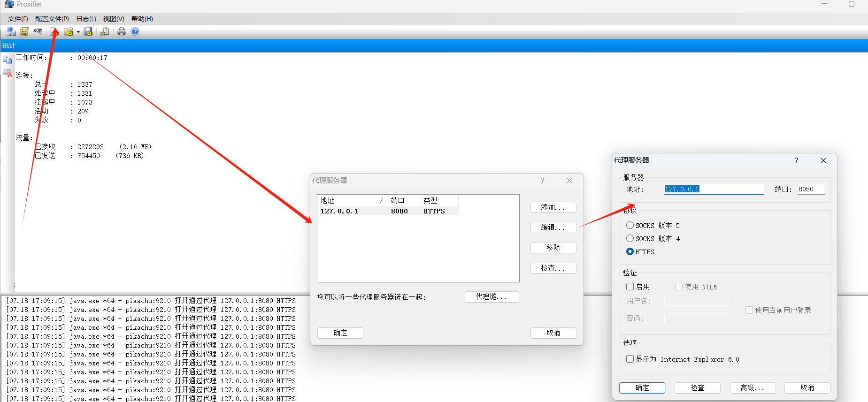868x402 pixels.
Task: Maximize the Proxifier window
Action: pyautogui.click(x=852, y=4)
